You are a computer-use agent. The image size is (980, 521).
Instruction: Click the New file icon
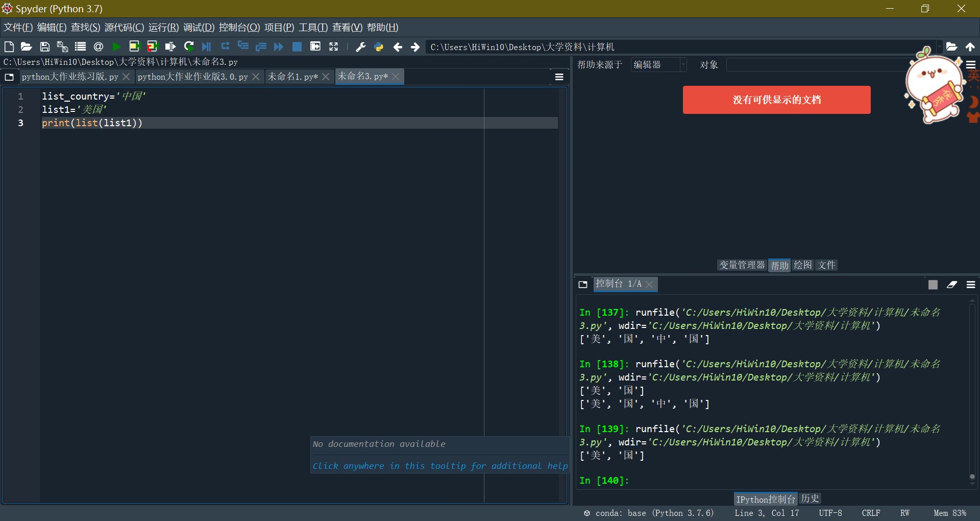point(9,47)
